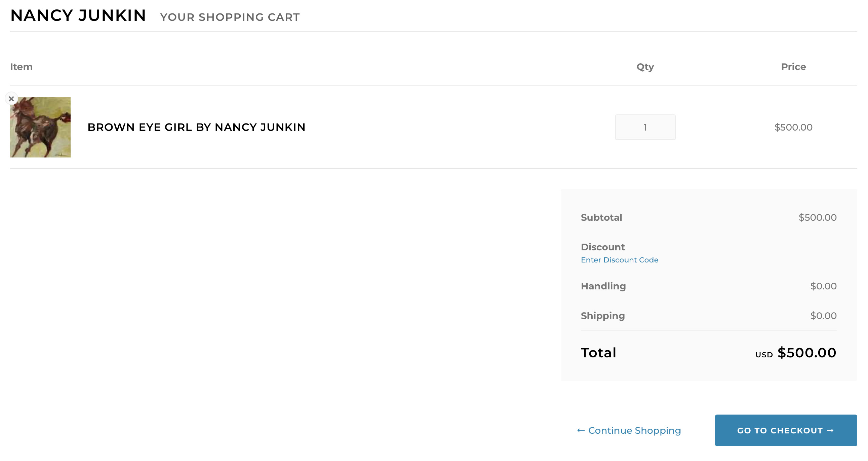Click the Price column header
868x461 pixels.
point(793,66)
